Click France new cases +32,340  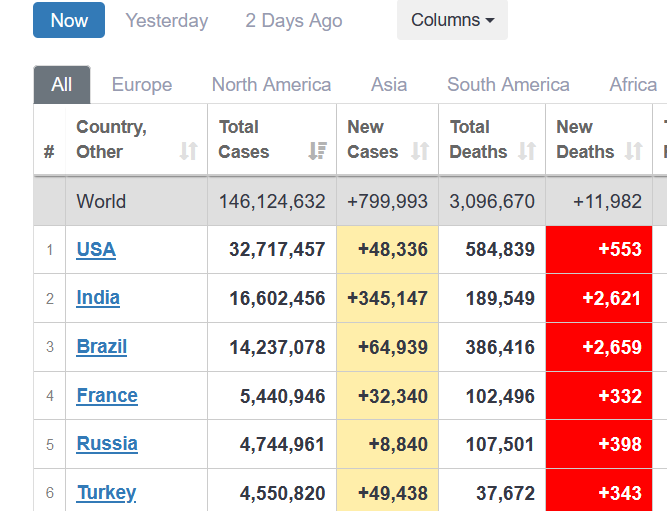pyautogui.click(x=393, y=396)
